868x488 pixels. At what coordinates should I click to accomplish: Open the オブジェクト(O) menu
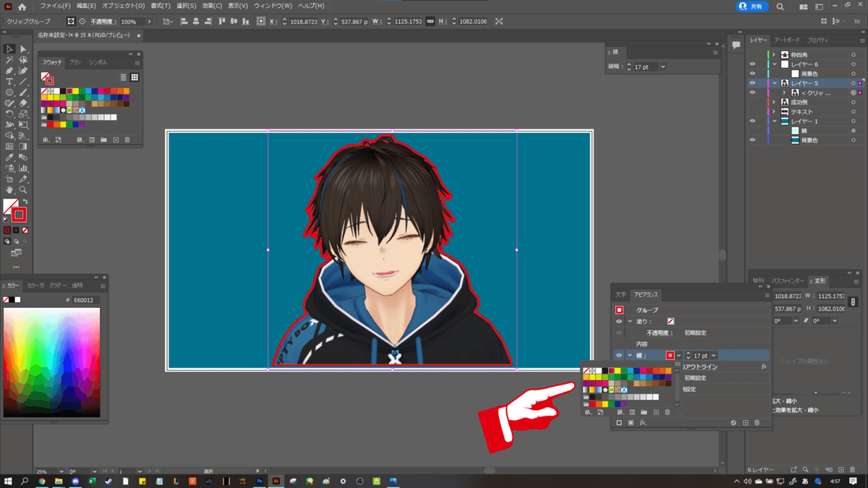124,7
